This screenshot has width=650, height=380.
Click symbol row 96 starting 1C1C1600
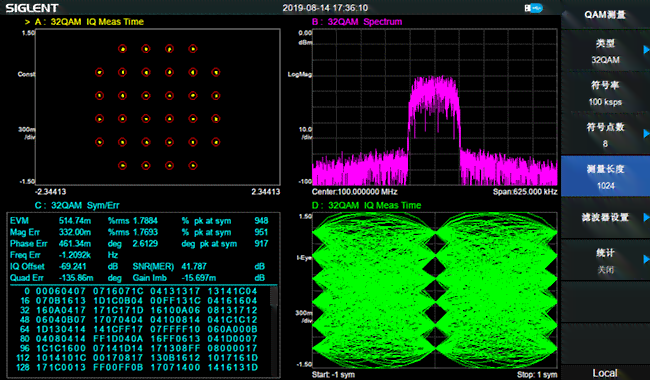pyautogui.click(x=140, y=349)
